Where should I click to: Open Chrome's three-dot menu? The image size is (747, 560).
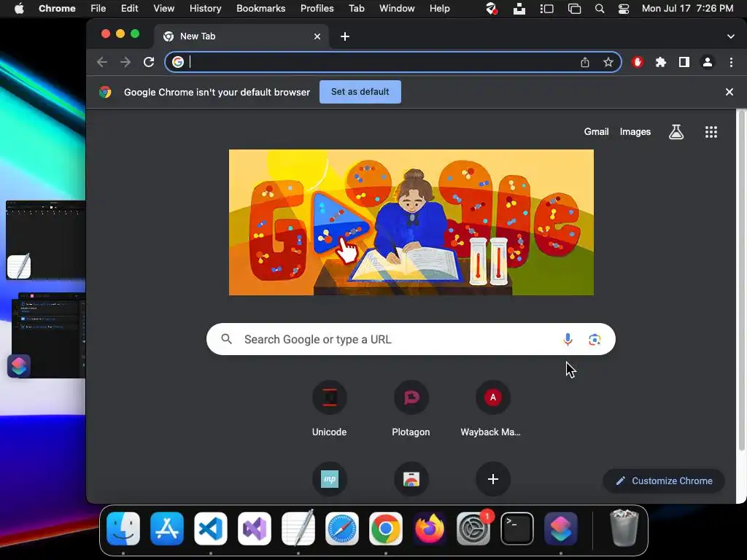[x=731, y=62]
